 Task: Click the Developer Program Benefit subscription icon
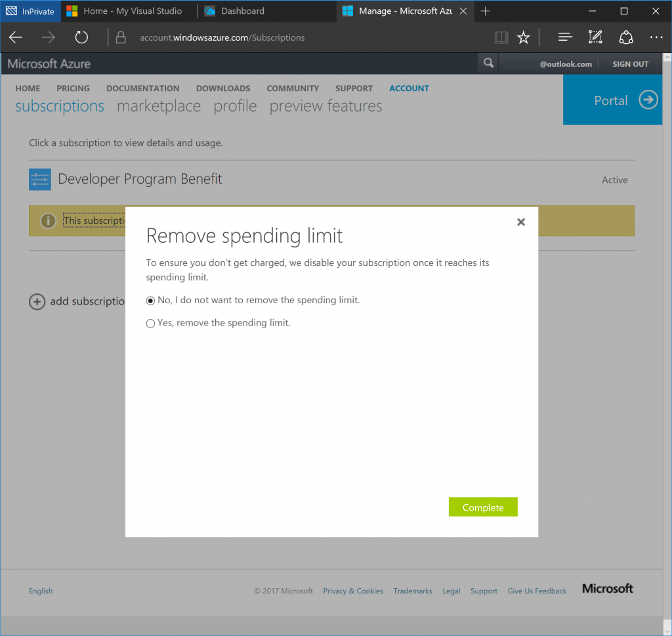click(x=40, y=179)
